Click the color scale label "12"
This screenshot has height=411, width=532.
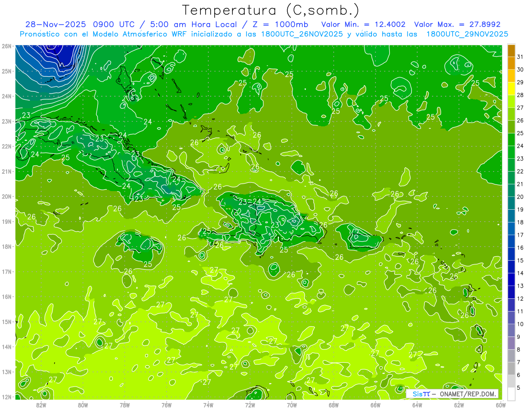click(520, 298)
